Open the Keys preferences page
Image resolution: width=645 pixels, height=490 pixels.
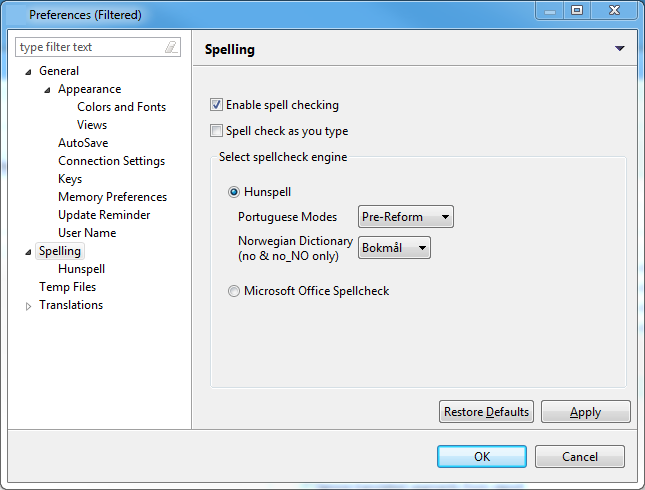tap(70, 179)
